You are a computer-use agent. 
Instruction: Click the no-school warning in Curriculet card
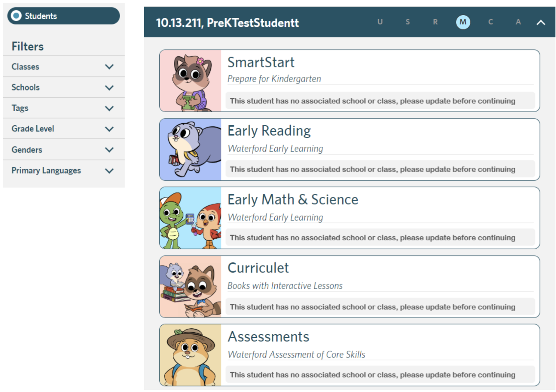click(380, 307)
